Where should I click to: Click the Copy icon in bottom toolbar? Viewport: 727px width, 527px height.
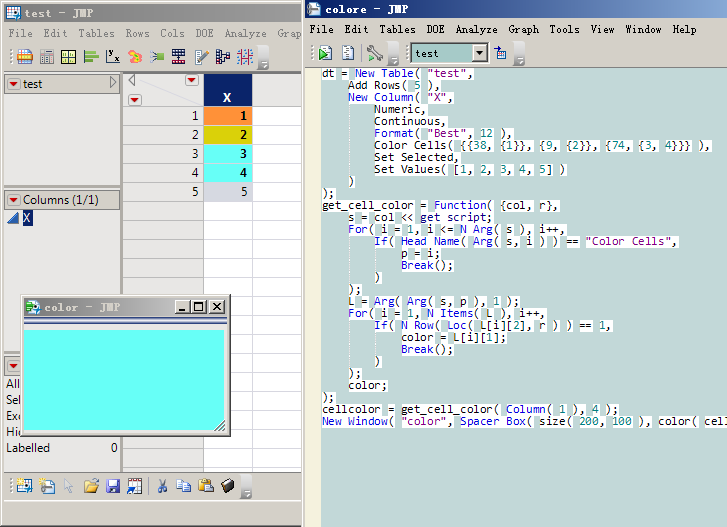coord(183,486)
